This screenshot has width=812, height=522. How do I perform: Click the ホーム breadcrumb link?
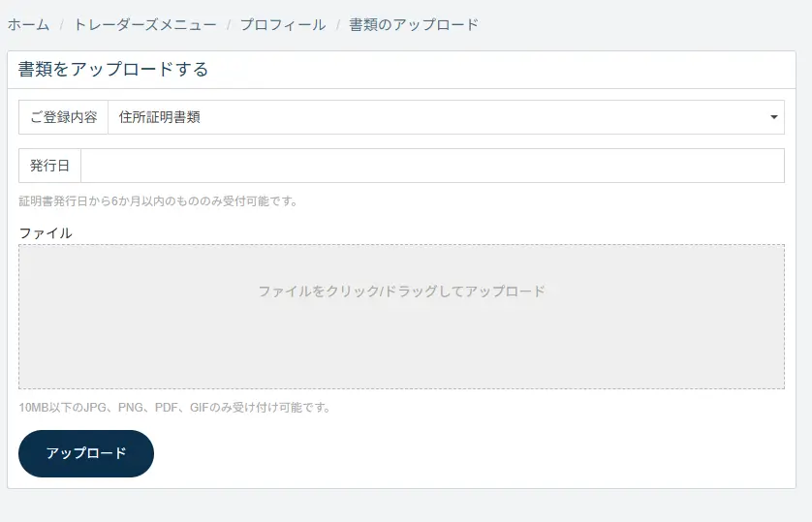tap(28, 24)
